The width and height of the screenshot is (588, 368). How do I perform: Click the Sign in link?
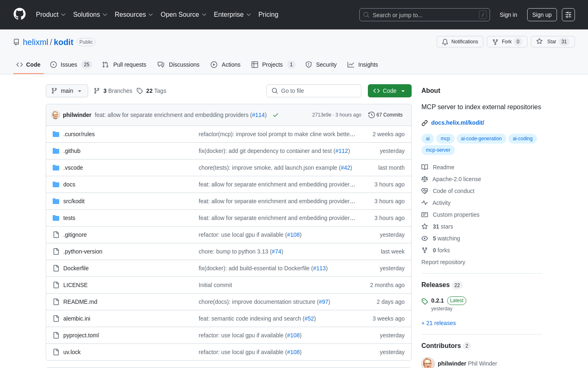tap(508, 15)
